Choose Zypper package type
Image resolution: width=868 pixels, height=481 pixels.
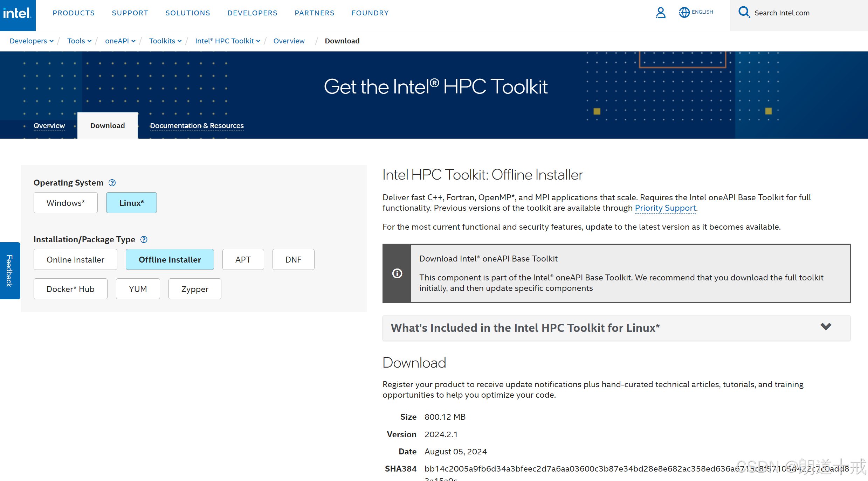pyautogui.click(x=195, y=289)
